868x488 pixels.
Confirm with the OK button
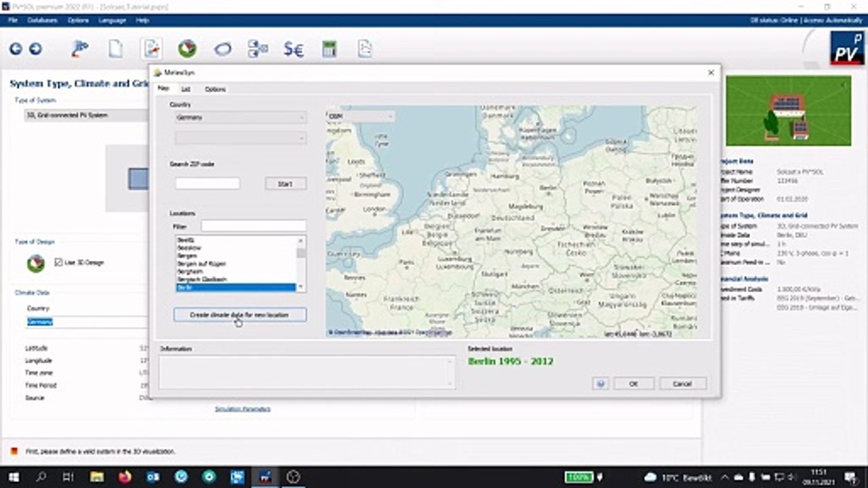[633, 384]
